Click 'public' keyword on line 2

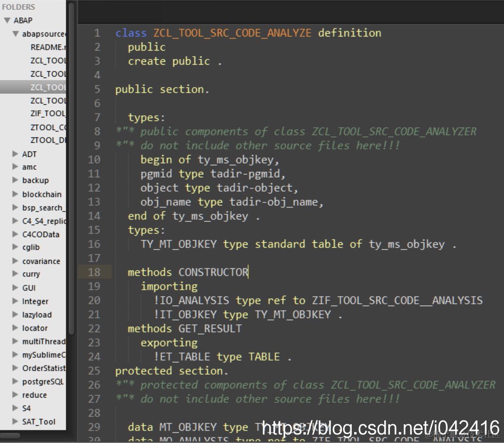tap(147, 47)
